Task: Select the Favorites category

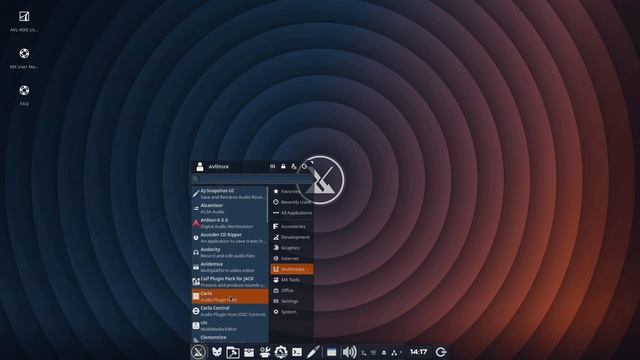Action: 292,191
